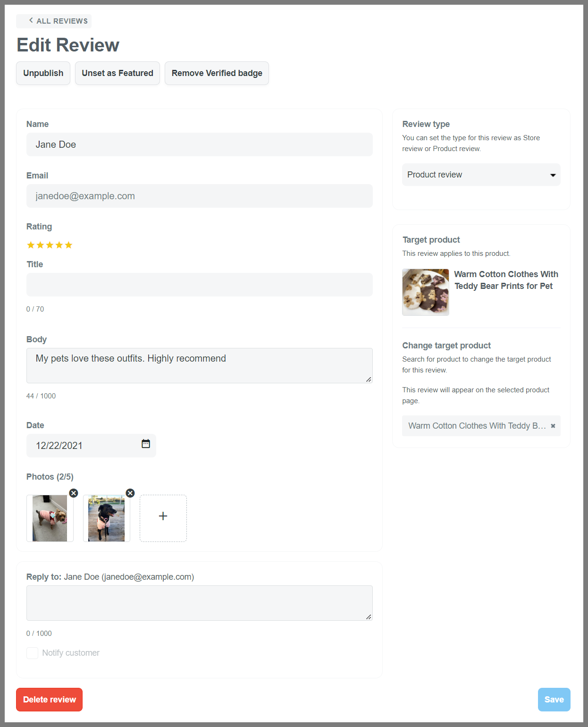Remove the first review photo

[74, 493]
